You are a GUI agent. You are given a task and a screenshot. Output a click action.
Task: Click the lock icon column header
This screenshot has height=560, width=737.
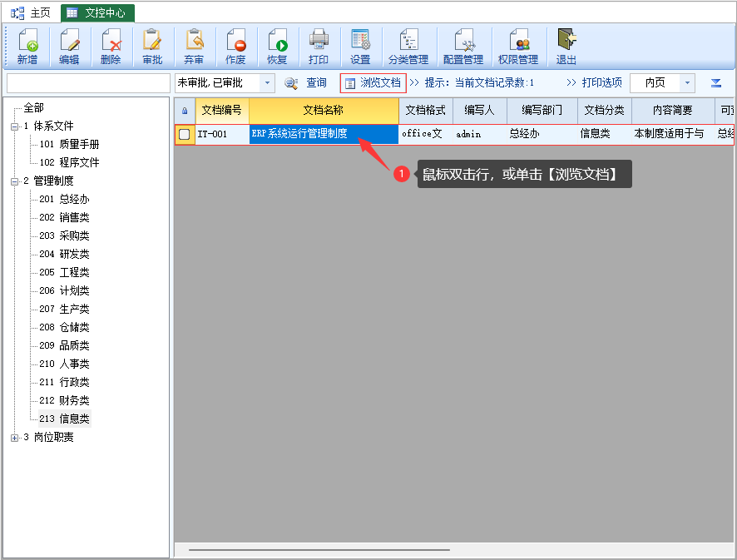pos(185,111)
